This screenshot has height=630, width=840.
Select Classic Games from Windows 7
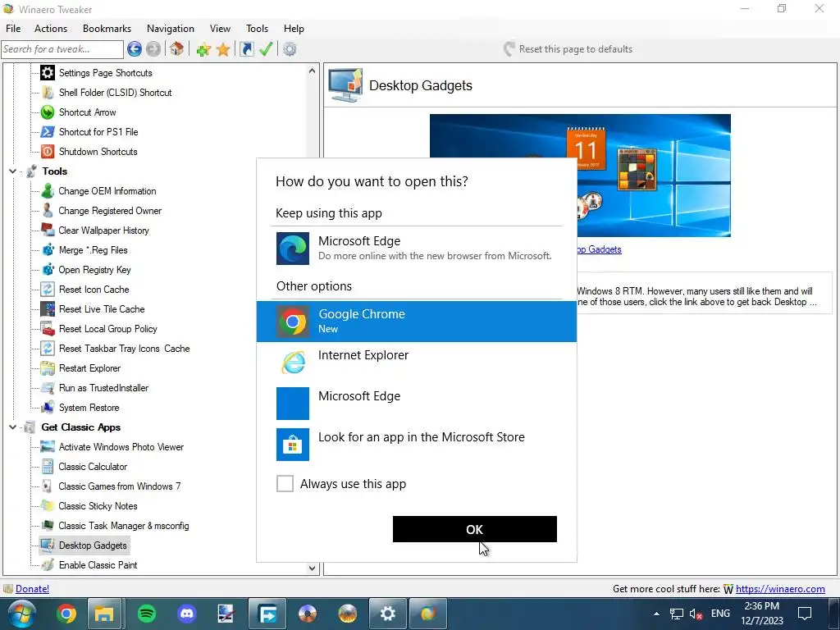(120, 486)
